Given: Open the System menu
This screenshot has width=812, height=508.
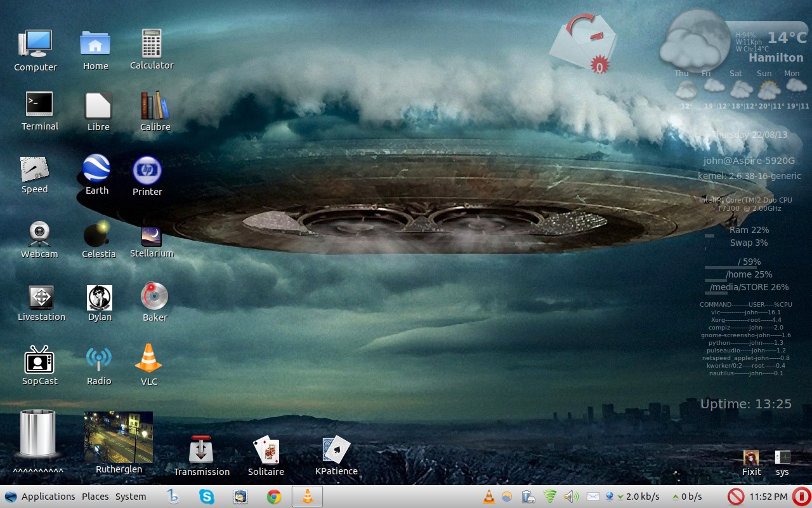Looking at the screenshot, I should pyautogui.click(x=131, y=497).
